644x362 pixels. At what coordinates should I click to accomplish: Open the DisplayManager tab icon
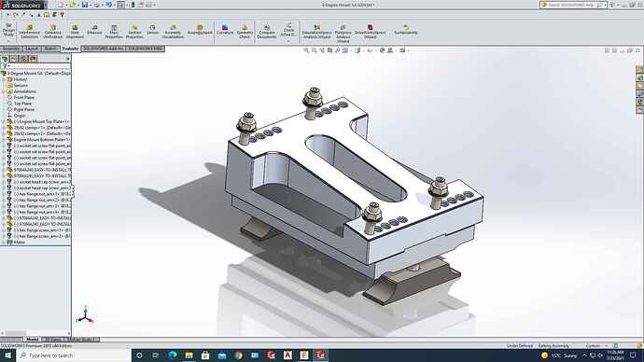coord(34,59)
